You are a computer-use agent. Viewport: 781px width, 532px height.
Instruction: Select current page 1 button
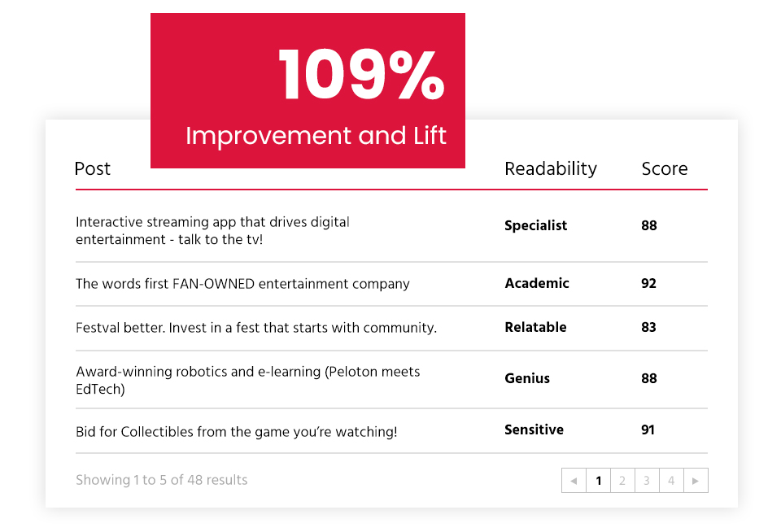tap(598, 481)
